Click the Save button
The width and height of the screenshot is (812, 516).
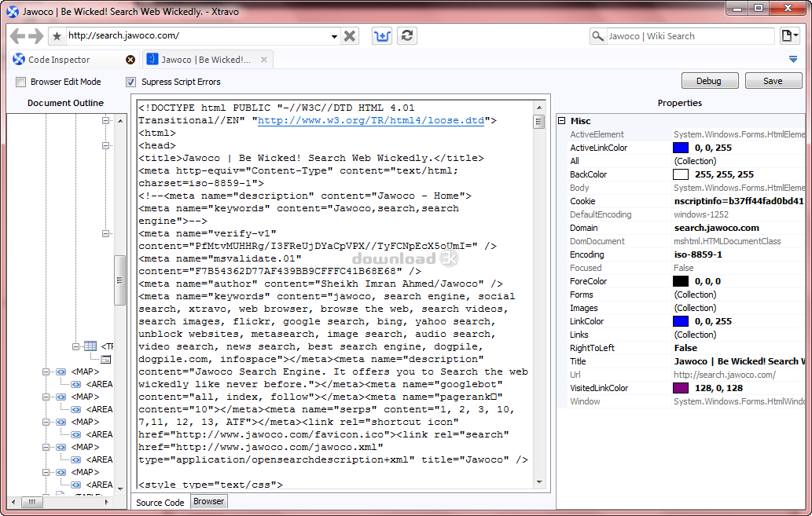[773, 81]
